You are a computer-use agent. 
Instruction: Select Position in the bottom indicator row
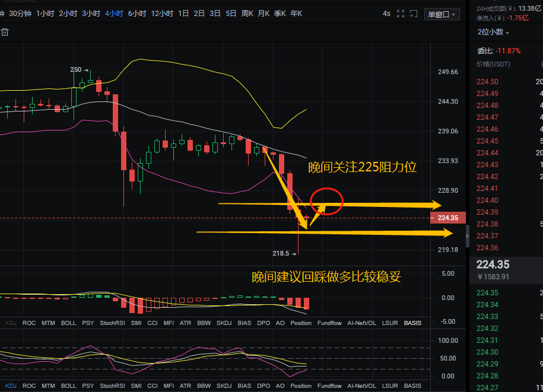coord(301,385)
